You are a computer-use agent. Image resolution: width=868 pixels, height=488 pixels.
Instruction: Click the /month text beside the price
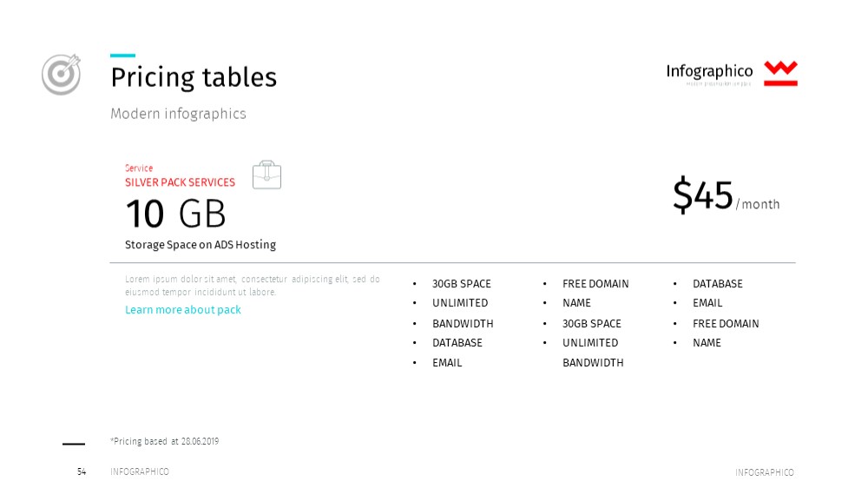coord(757,204)
